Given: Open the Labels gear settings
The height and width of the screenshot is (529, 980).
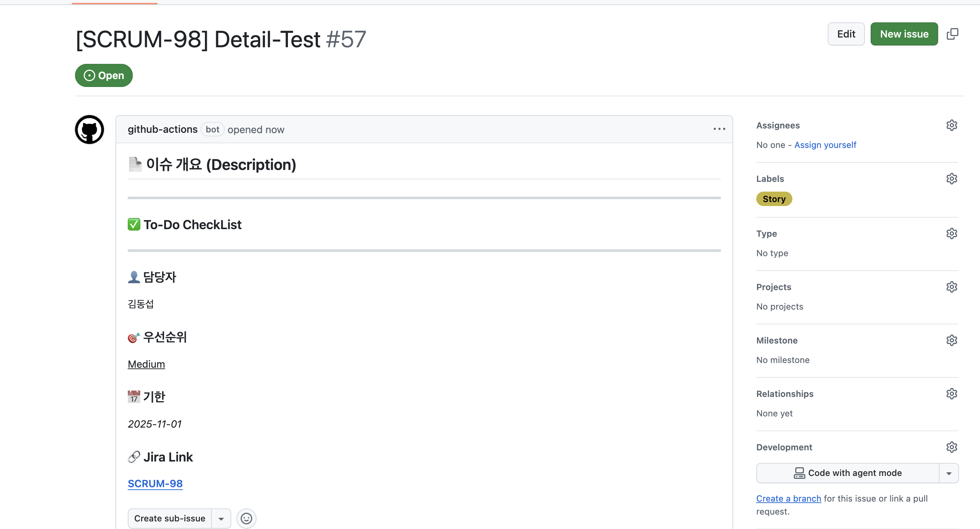Looking at the screenshot, I should point(951,179).
